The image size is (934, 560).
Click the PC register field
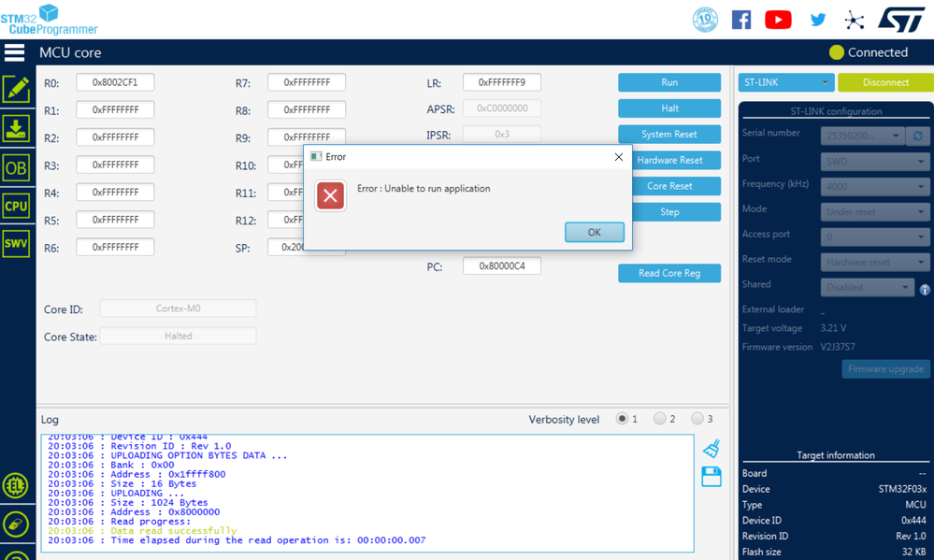pos(501,266)
